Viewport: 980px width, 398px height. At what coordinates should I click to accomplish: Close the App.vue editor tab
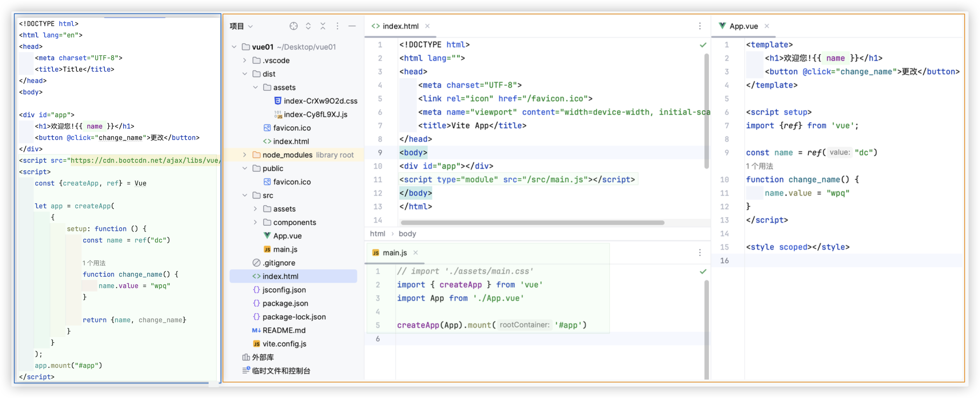[x=767, y=26]
